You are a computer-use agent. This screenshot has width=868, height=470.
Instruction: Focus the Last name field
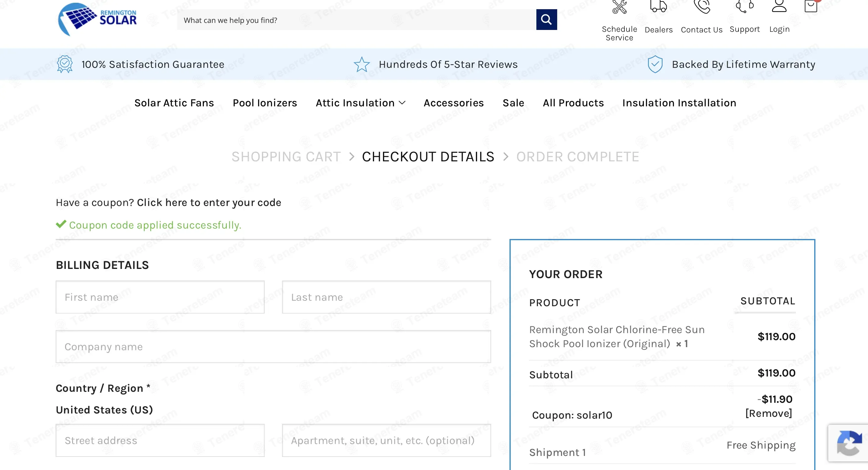click(x=387, y=297)
